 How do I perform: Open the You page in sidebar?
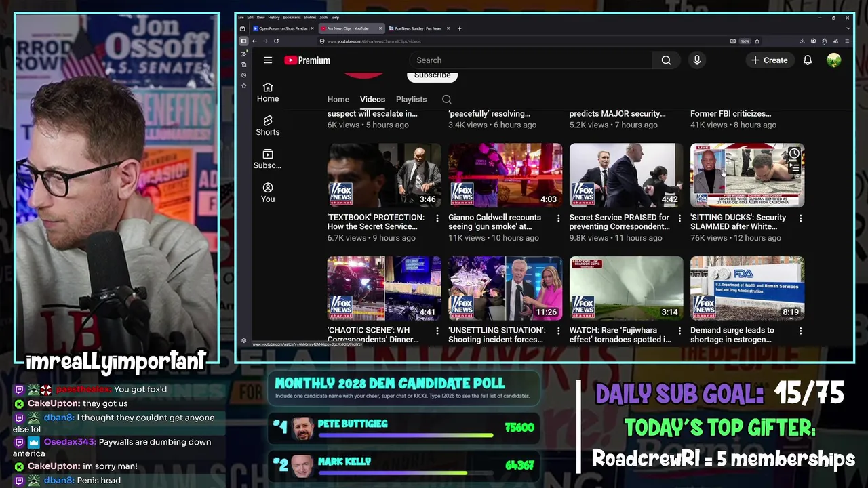point(268,192)
